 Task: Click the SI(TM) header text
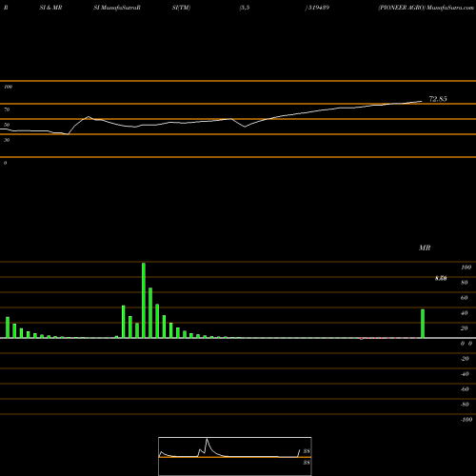pos(181,8)
